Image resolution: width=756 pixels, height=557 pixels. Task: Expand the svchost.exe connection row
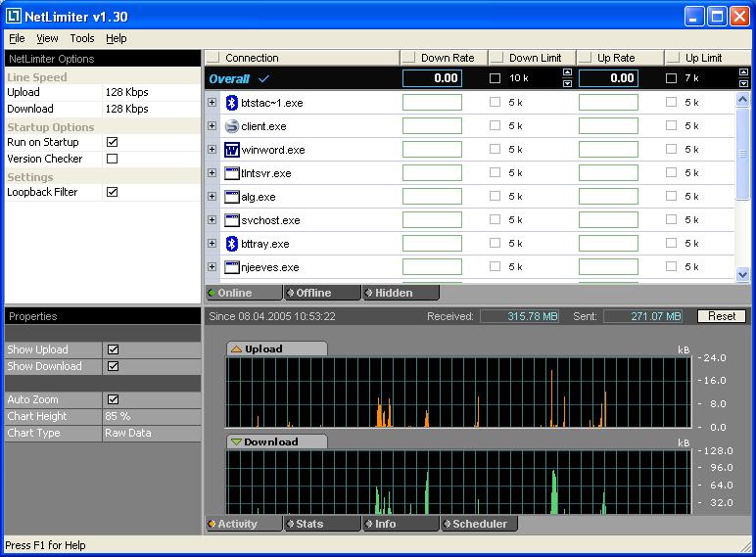tap(212, 219)
